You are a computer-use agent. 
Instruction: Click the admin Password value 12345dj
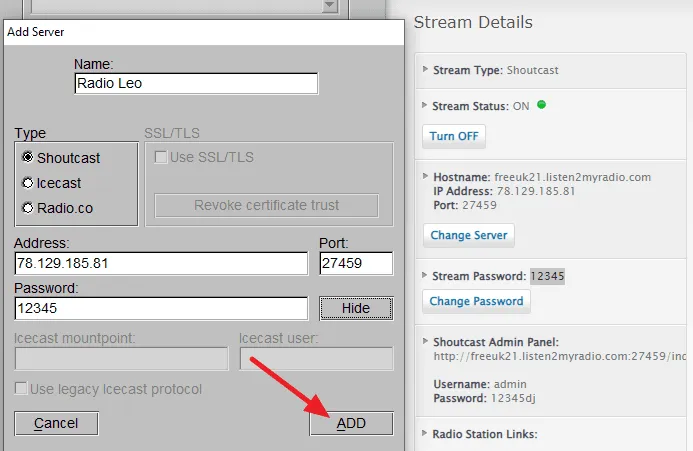(513, 398)
